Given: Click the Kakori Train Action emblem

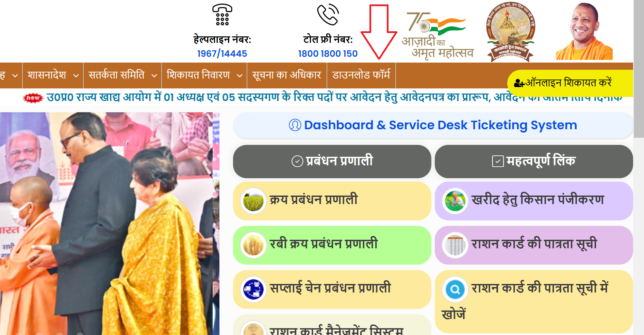Looking at the screenshot, I should click(x=511, y=32).
